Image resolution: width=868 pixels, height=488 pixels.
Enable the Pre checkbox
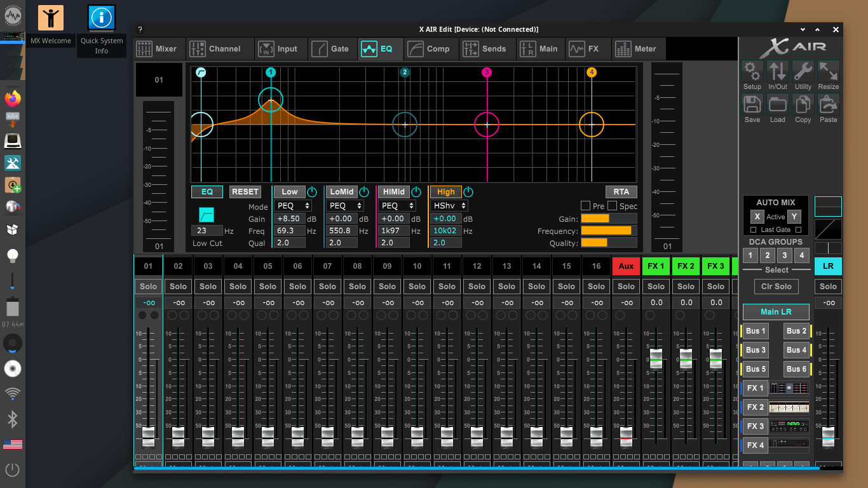[x=585, y=206]
